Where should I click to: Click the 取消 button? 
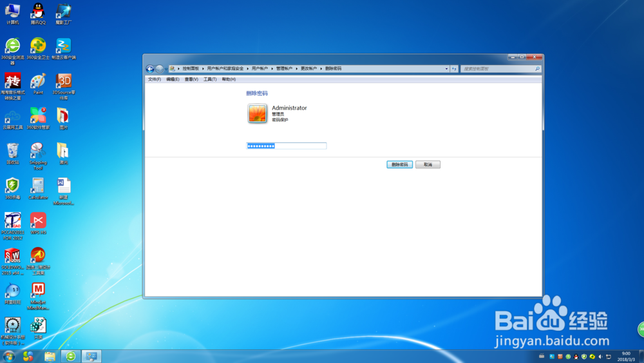[428, 164]
